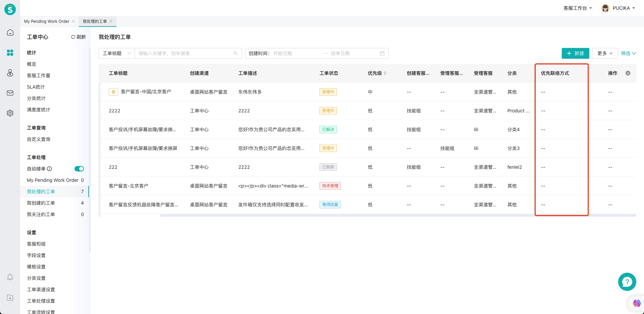Click the table column settings gear icon

point(628,73)
